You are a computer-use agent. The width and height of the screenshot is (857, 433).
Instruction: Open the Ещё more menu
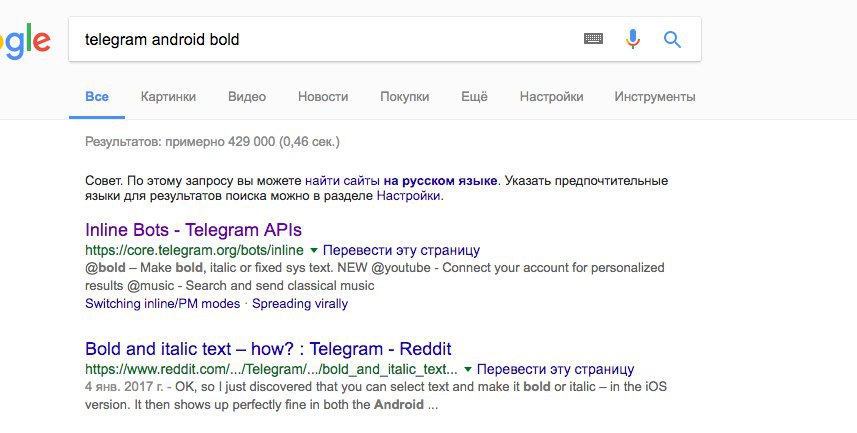click(x=474, y=97)
